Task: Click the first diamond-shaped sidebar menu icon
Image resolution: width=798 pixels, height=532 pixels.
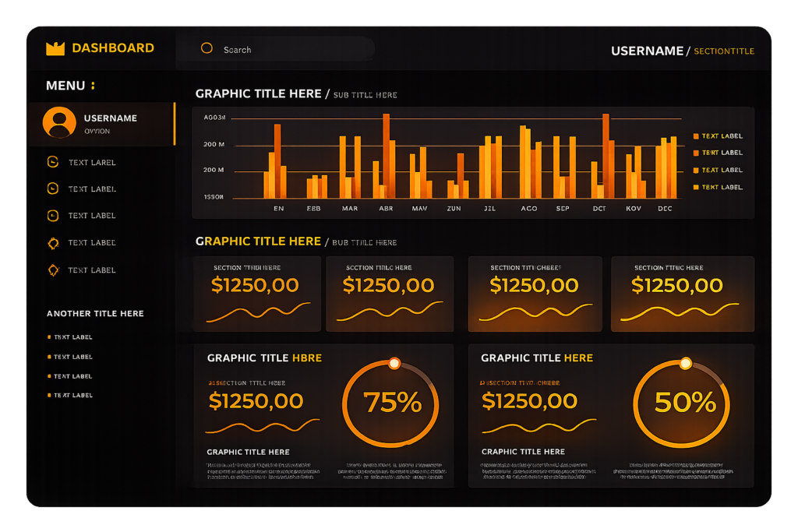Action: coord(54,243)
